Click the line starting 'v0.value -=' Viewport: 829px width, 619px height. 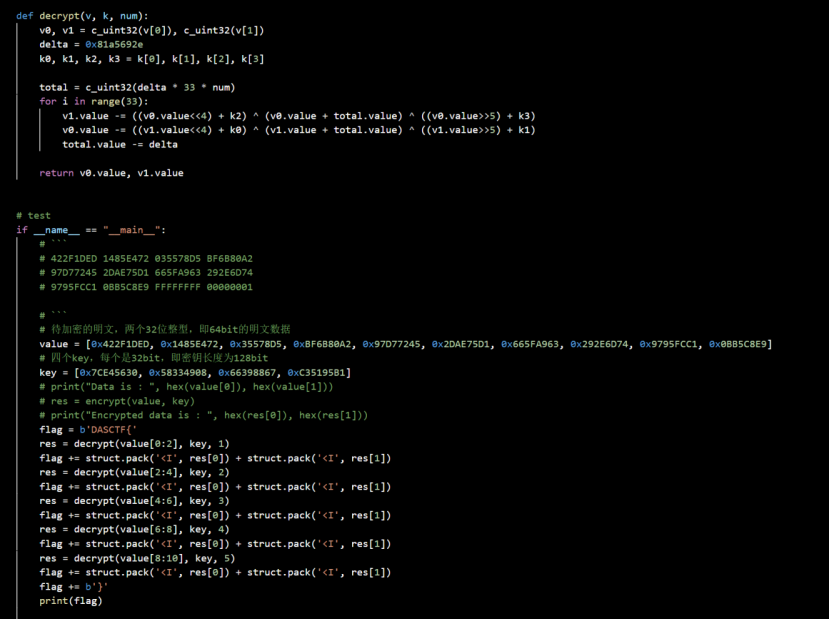click(299, 130)
